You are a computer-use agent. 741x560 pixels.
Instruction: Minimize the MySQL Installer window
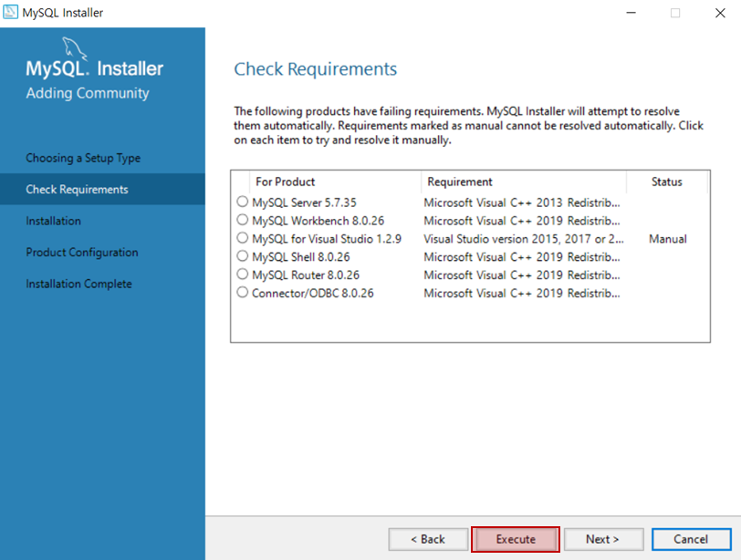coord(631,13)
